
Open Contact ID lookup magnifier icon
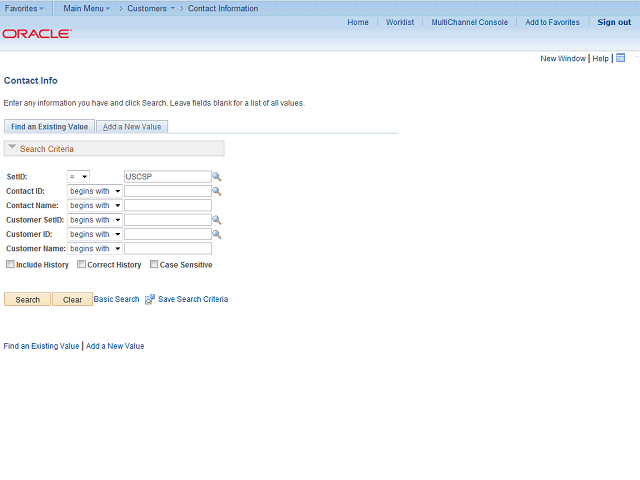pyautogui.click(x=217, y=191)
